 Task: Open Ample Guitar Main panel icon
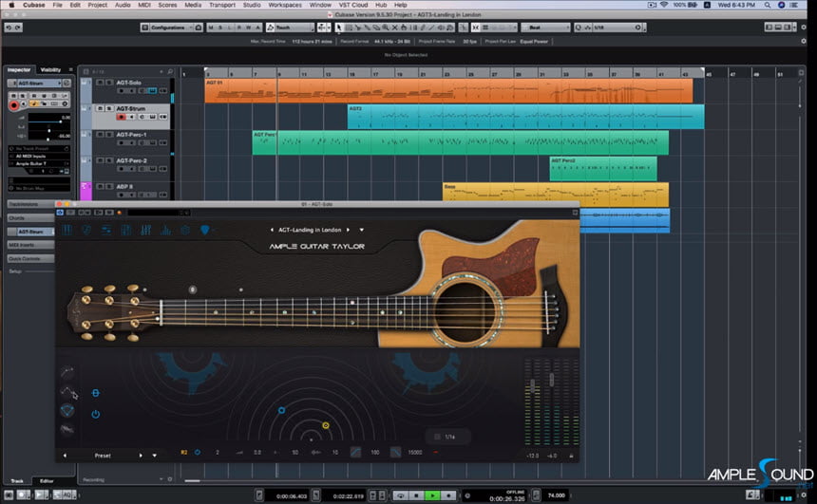[x=67, y=230]
